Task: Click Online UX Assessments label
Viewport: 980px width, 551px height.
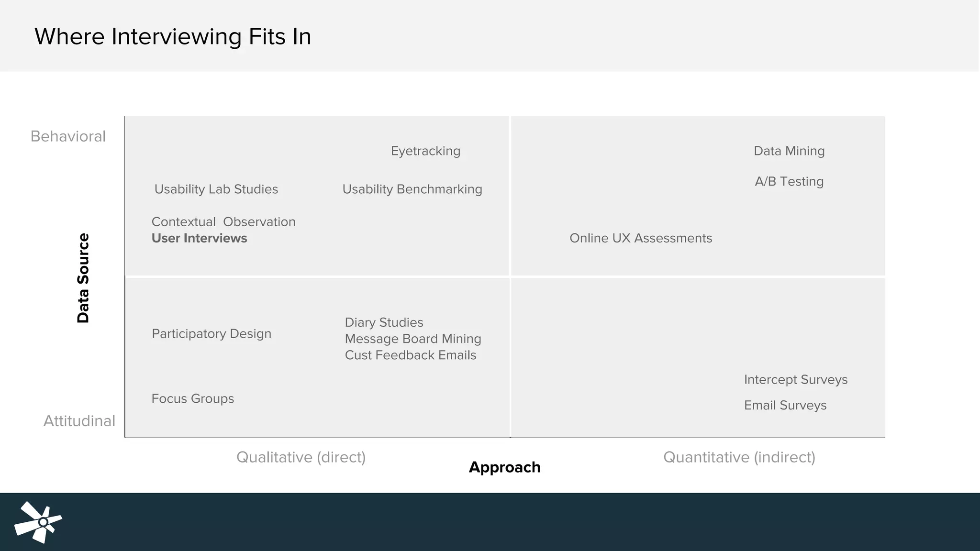Action: 641,238
